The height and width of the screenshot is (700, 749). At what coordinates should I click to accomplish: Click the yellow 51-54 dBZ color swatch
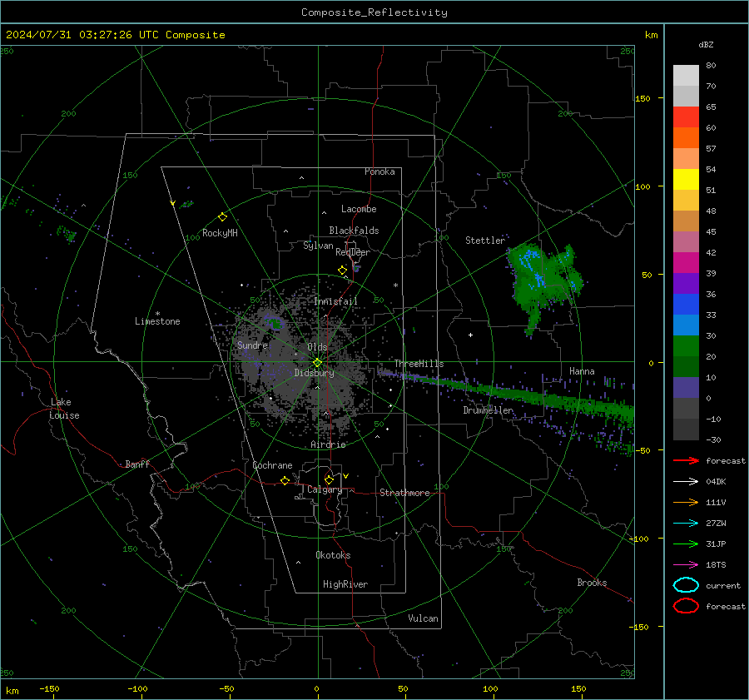pos(686,180)
